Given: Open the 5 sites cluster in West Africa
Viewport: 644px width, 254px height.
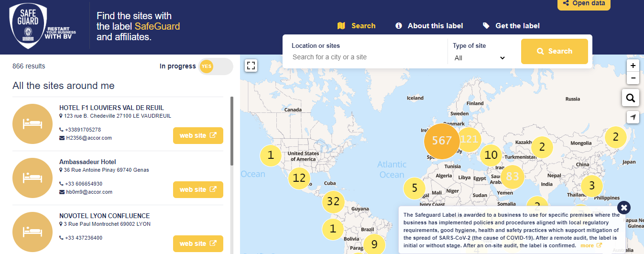Looking at the screenshot, I should [x=415, y=188].
